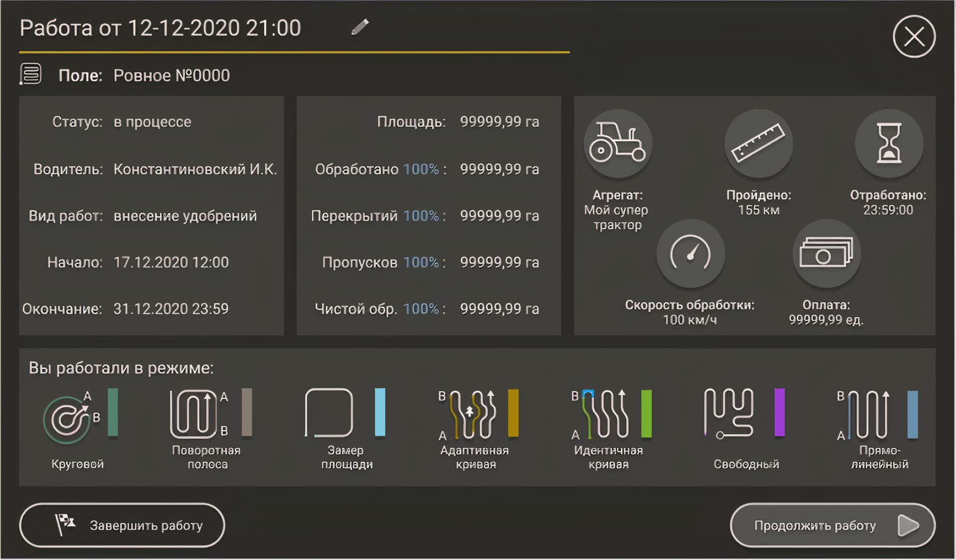Image resolution: width=956 pixels, height=560 pixels.
Task: Click the ruler icon above Пройдено
Action: (758, 143)
